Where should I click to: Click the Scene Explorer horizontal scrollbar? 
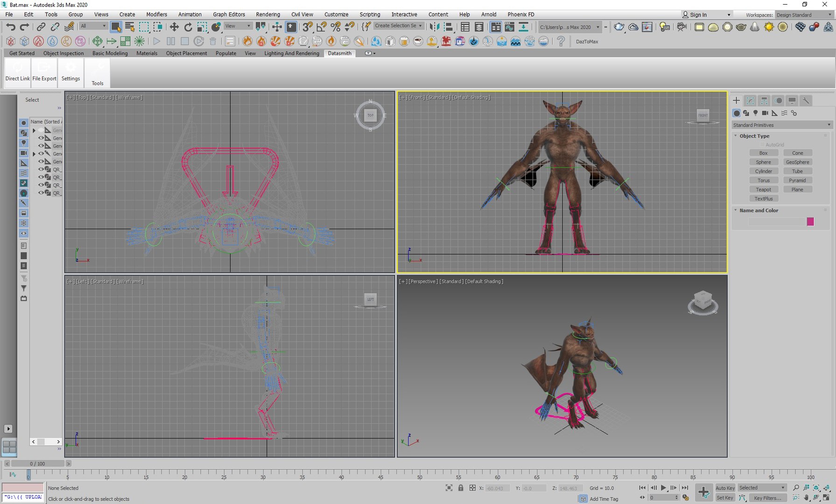[46, 441]
